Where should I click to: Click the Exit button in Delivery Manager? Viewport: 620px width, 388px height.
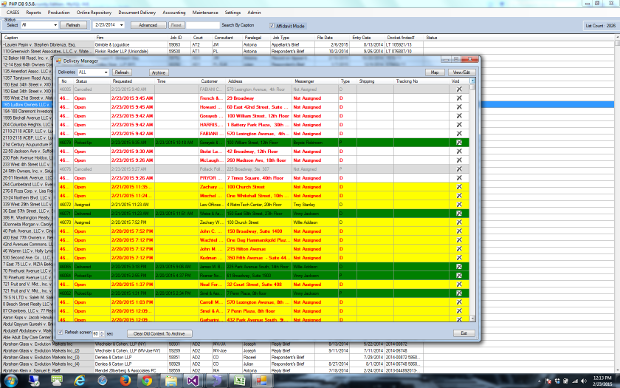[x=464, y=333]
